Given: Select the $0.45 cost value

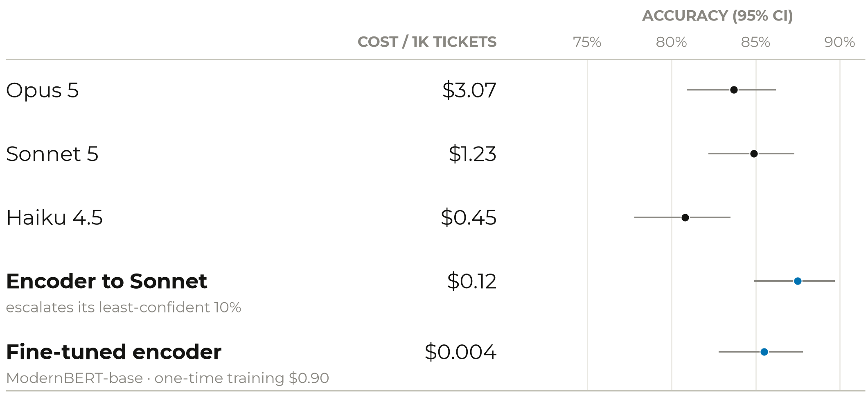Looking at the screenshot, I should pyautogui.click(x=468, y=217).
